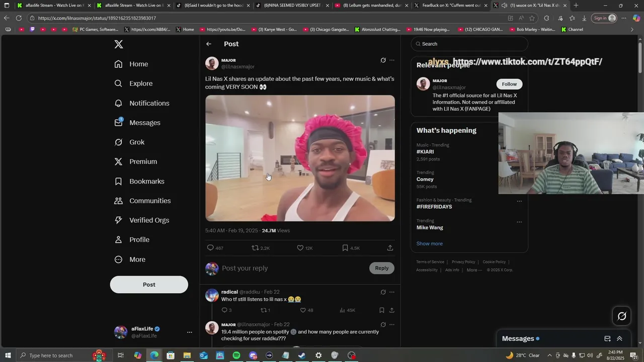Open Profile in X sidebar
Screen dimensions: 644x362
tap(132, 240)
